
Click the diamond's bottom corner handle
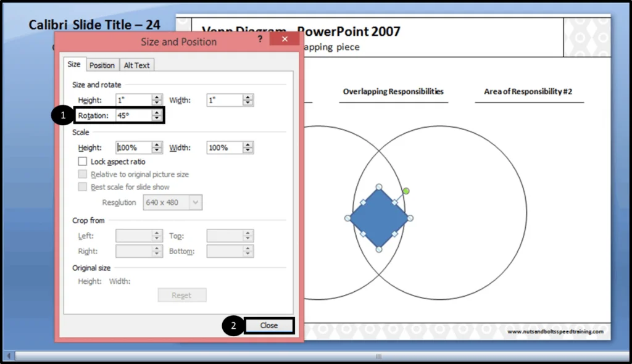pyautogui.click(x=379, y=249)
